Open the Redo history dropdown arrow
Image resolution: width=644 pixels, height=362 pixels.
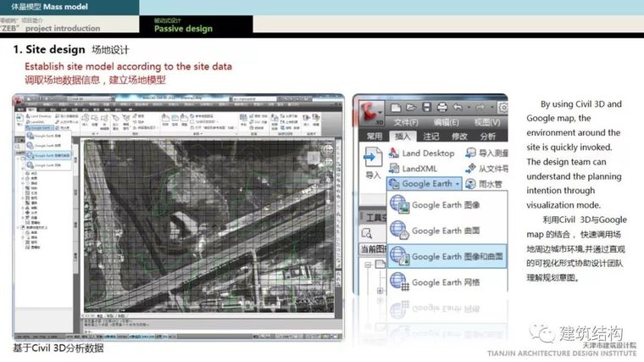(491, 108)
